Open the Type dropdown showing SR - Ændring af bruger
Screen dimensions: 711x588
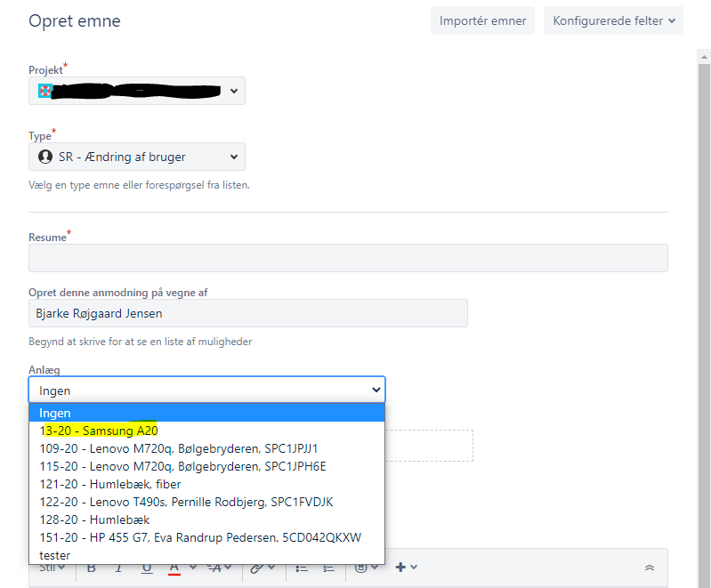137,157
